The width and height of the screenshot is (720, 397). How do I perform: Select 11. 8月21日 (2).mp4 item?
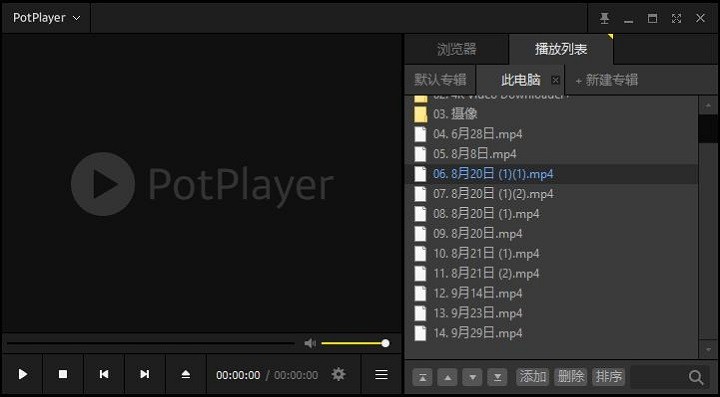click(551, 274)
